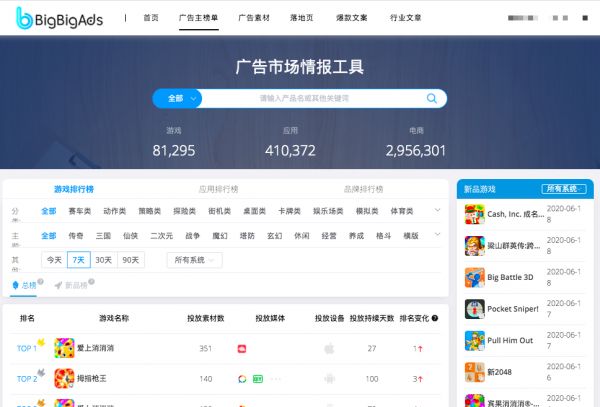Click the 排名变化 help question icon
This screenshot has width=600, height=407.
click(x=435, y=318)
